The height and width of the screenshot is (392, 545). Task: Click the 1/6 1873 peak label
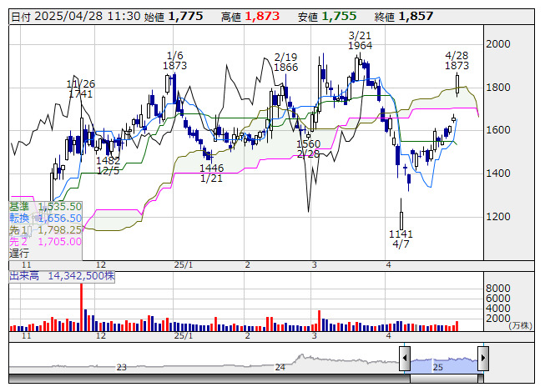174,60
